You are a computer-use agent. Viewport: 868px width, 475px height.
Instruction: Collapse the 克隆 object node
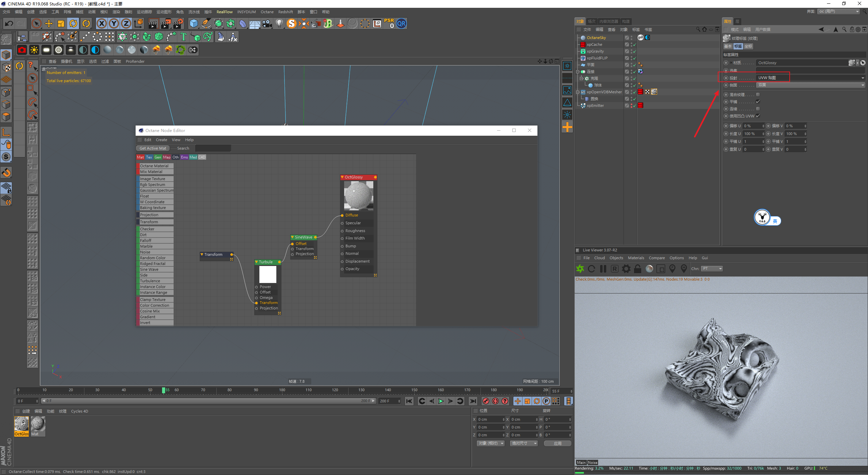(x=581, y=78)
